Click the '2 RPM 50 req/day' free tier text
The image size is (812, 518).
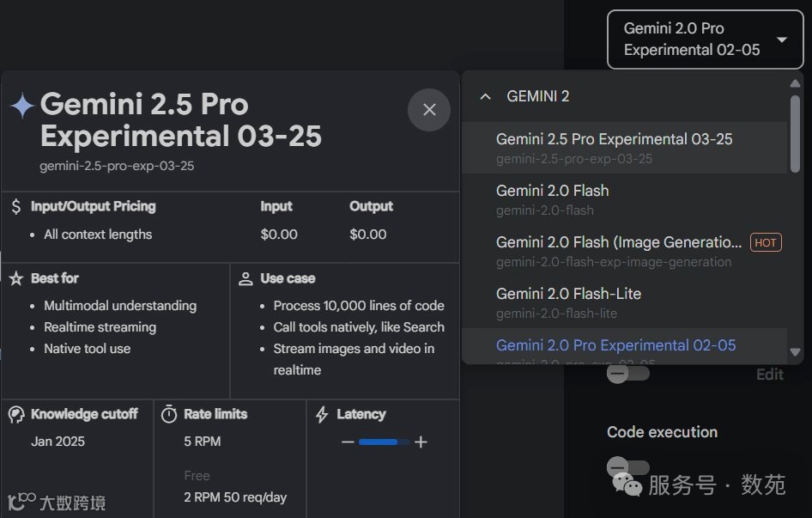[236, 497]
